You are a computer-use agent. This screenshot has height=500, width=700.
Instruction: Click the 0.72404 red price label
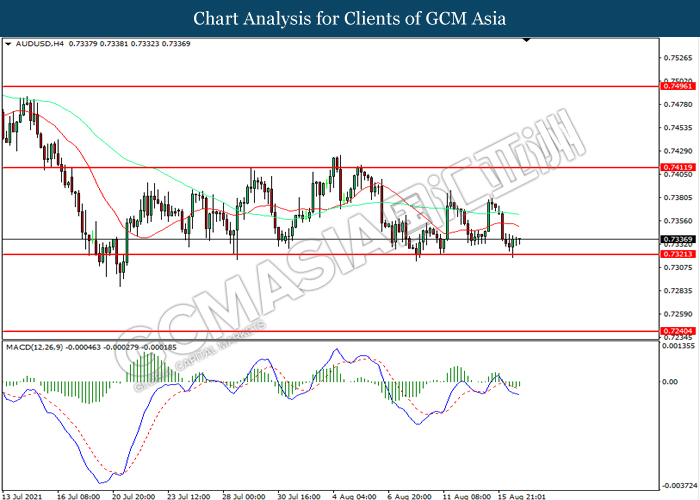tap(678, 331)
